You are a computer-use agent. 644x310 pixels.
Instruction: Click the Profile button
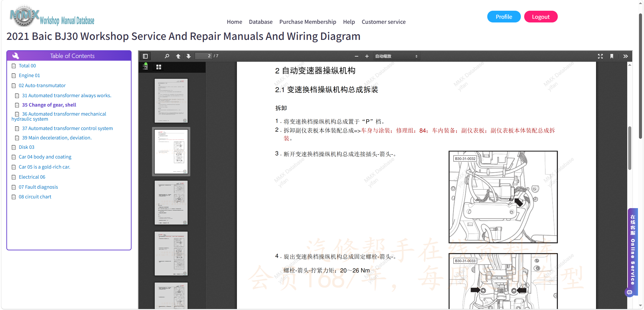(504, 17)
